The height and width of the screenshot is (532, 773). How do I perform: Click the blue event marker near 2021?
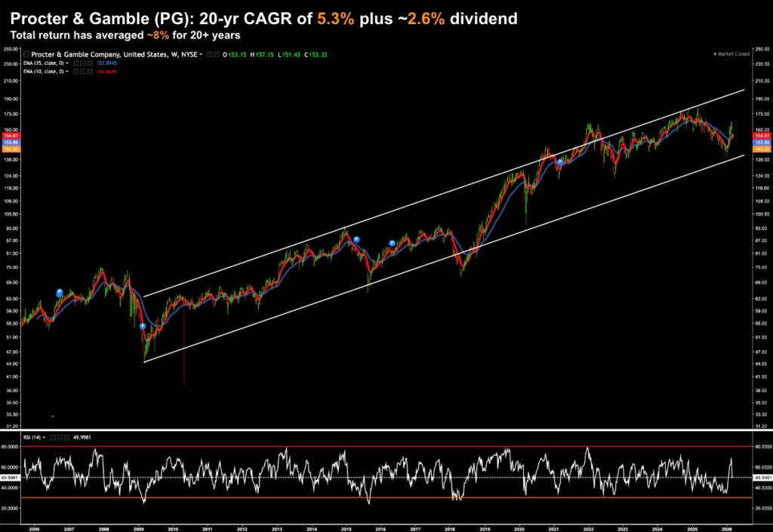pos(560,162)
